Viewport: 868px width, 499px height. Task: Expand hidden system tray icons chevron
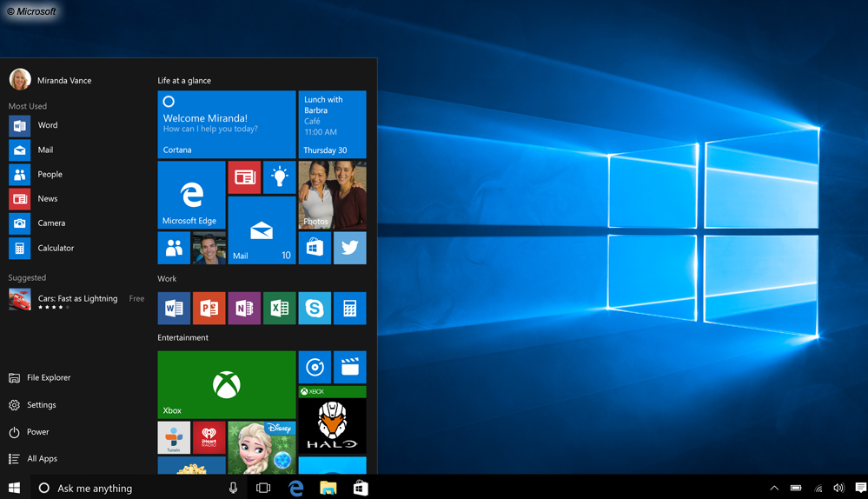point(774,488)
